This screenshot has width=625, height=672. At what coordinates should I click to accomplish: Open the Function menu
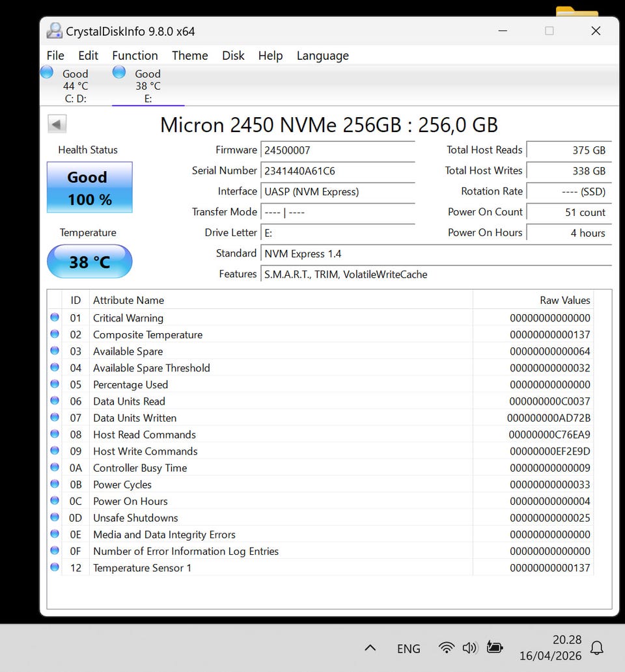(135, 55)
